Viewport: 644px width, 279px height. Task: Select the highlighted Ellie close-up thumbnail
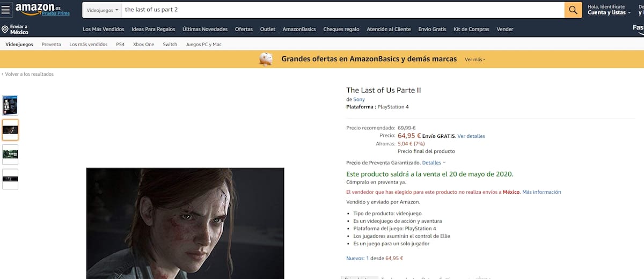pyautogui.click(x=10, y=130)
